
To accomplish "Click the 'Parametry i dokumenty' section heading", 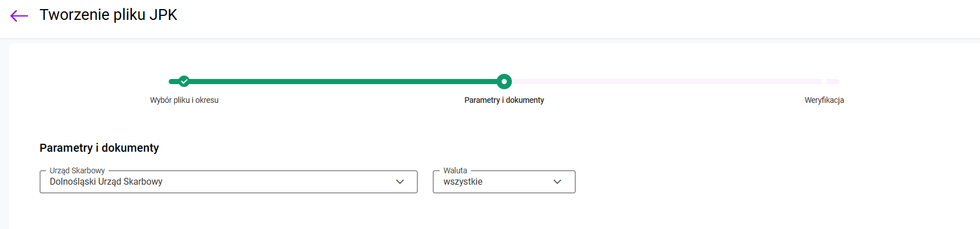I will point(99,148).
